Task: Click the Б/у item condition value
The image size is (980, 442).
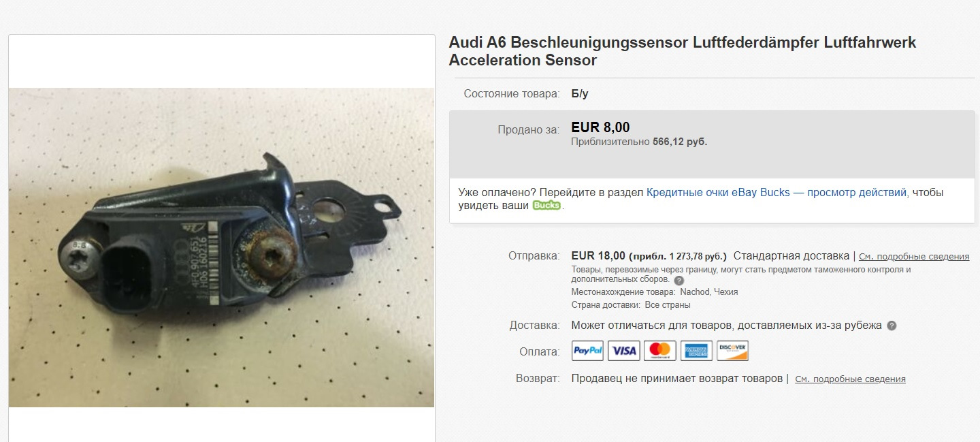Action: pyautogui.click(x=580, y=94)
